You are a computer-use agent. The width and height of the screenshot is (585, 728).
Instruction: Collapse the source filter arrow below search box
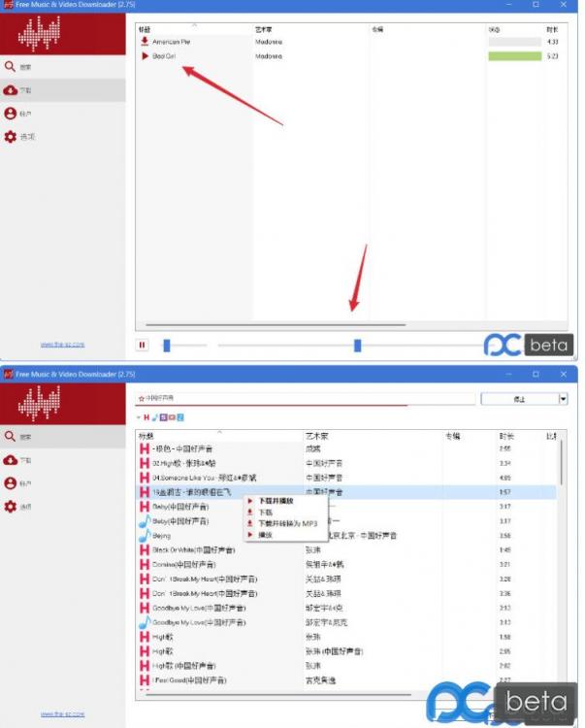tap(138, 417)
